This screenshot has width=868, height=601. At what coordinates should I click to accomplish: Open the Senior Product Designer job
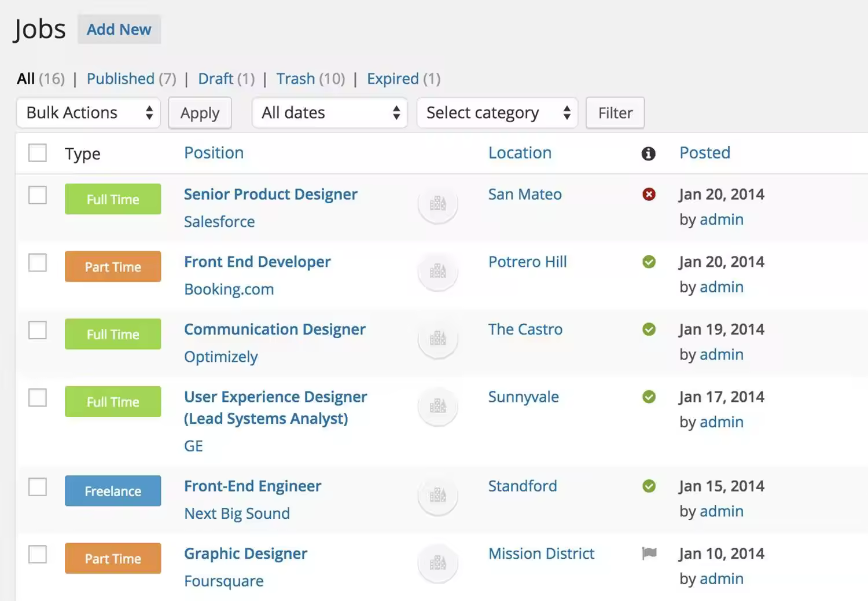tap(271, 195)
